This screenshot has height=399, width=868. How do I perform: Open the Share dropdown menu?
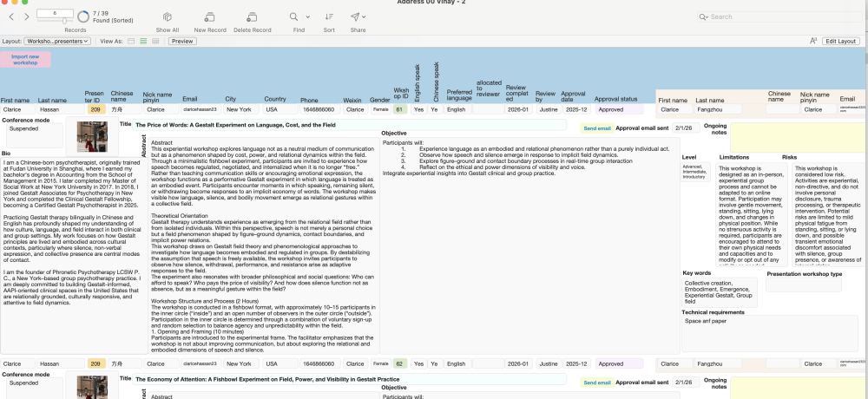(x=365, y=16)
